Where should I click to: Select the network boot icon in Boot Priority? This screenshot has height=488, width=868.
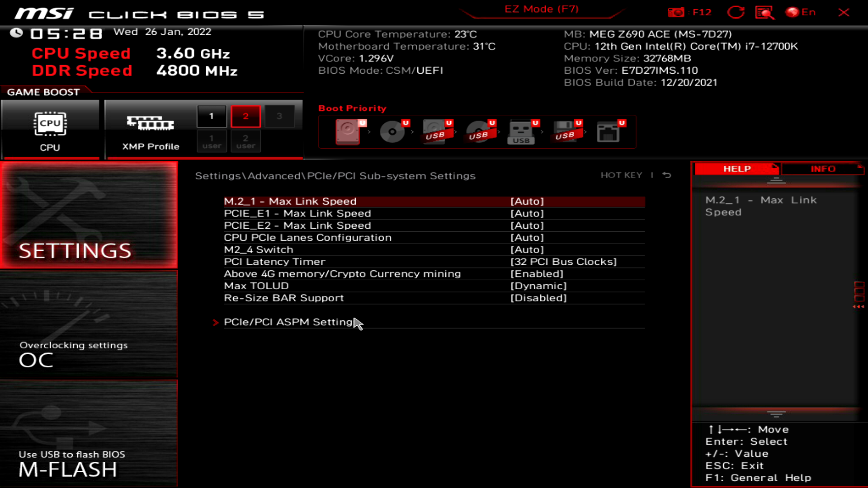point(609,132)
